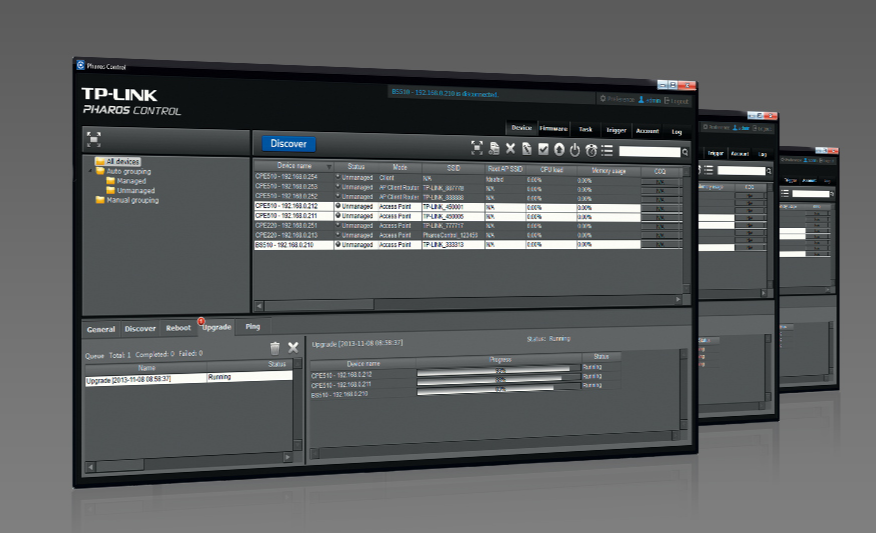This screenshot has height=533, width=876.
Task: Open the Device name column sort dropdown
Action: 328,166
